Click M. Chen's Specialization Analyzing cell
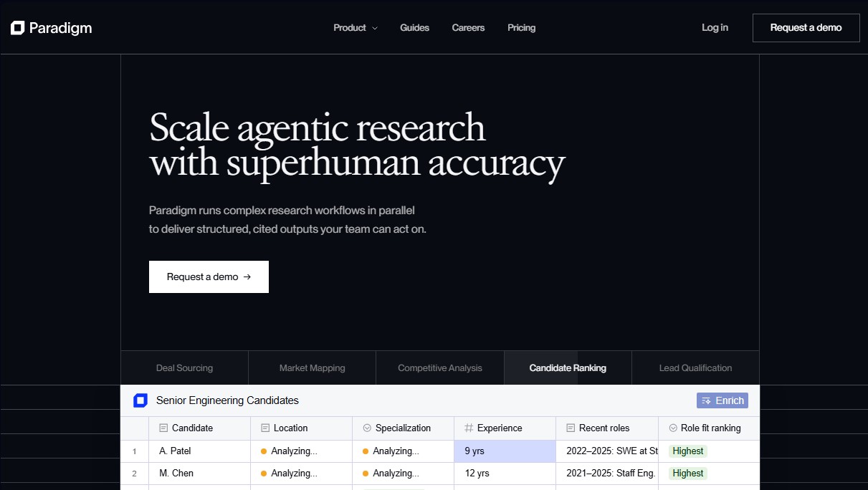This screenshot has height=490, width=868. point(404,474)
